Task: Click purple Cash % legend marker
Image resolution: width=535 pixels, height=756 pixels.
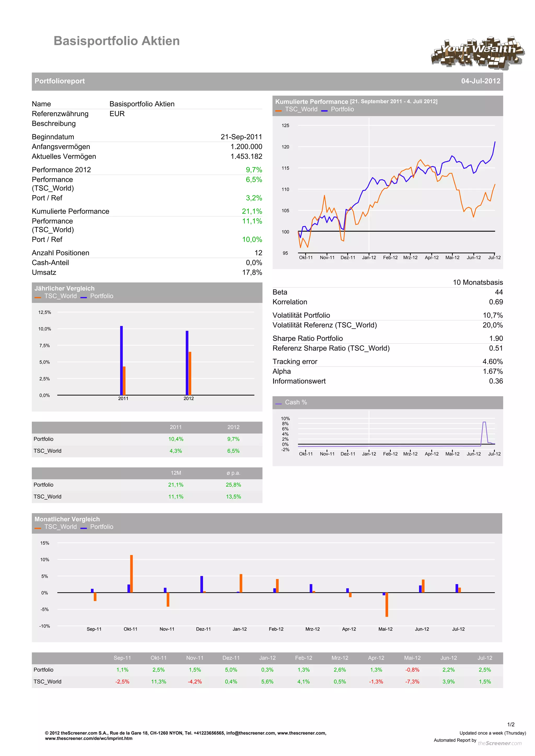Action: click(x=278, y=404)
